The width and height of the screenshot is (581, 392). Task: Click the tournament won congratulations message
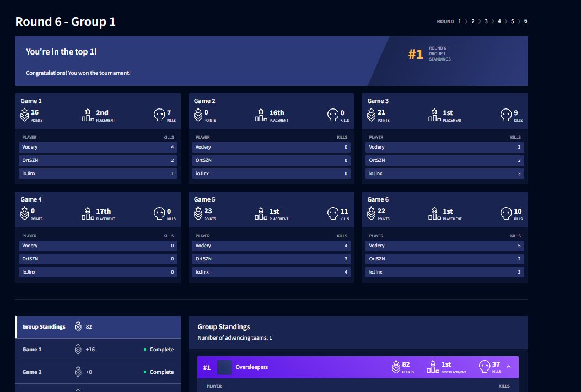pyautogui.click(x=78, y=73)
